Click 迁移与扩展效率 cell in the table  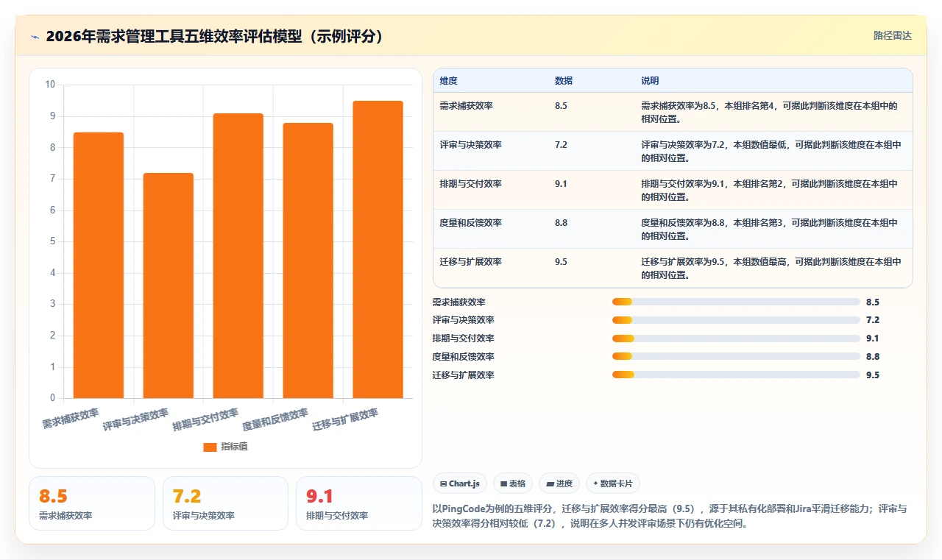click(x=471, y=262)
